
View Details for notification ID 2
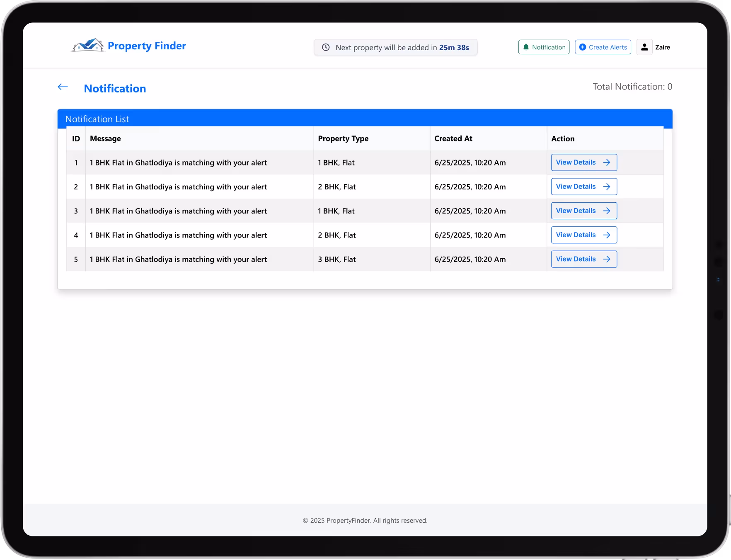tap(584, 187)
